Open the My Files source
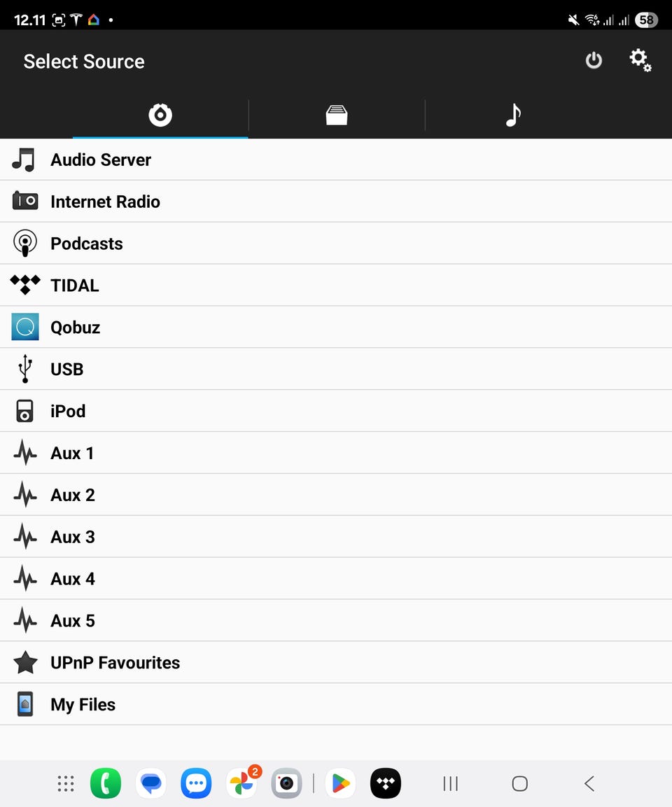The image size is (672, 807). (336, 705)
